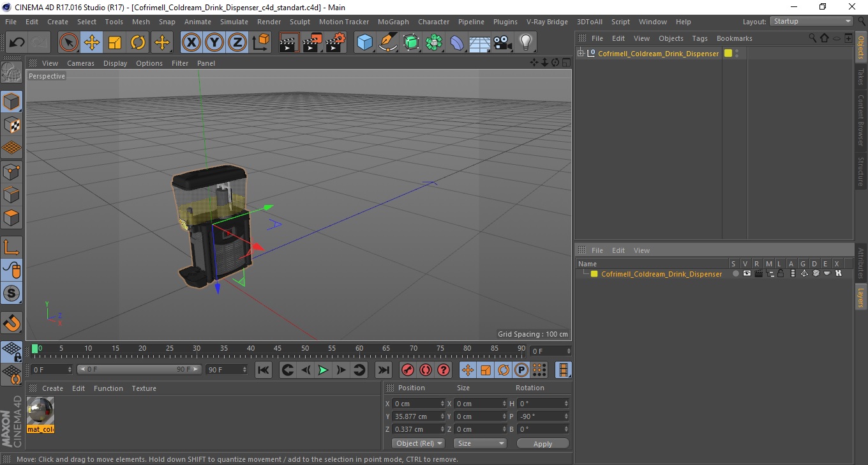Click frame 45 on the timeline ruler
Screen dimensions: 868x465
pos(278,349)
